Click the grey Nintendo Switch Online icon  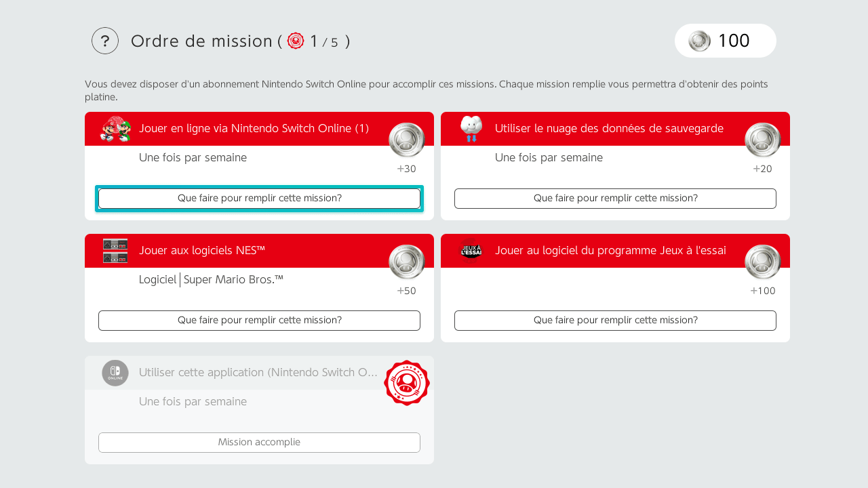pos(115,373)
